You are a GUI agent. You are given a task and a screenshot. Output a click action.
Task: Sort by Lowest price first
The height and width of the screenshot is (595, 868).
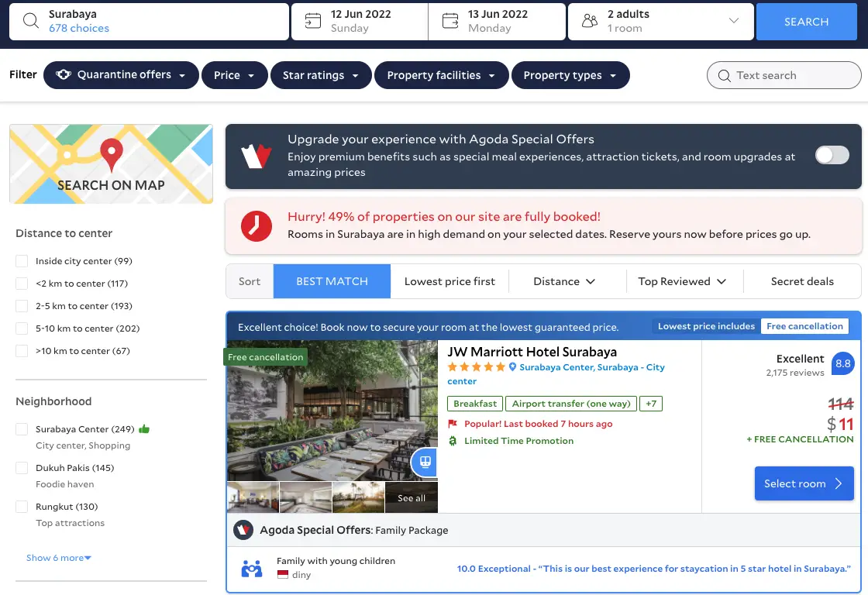[449, 281]
